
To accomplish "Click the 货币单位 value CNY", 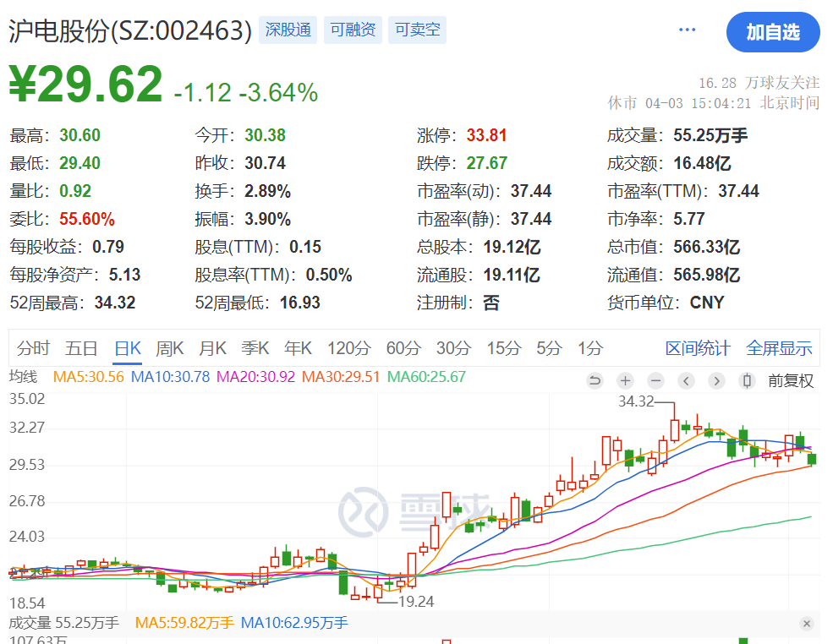I will pos(707,303).
